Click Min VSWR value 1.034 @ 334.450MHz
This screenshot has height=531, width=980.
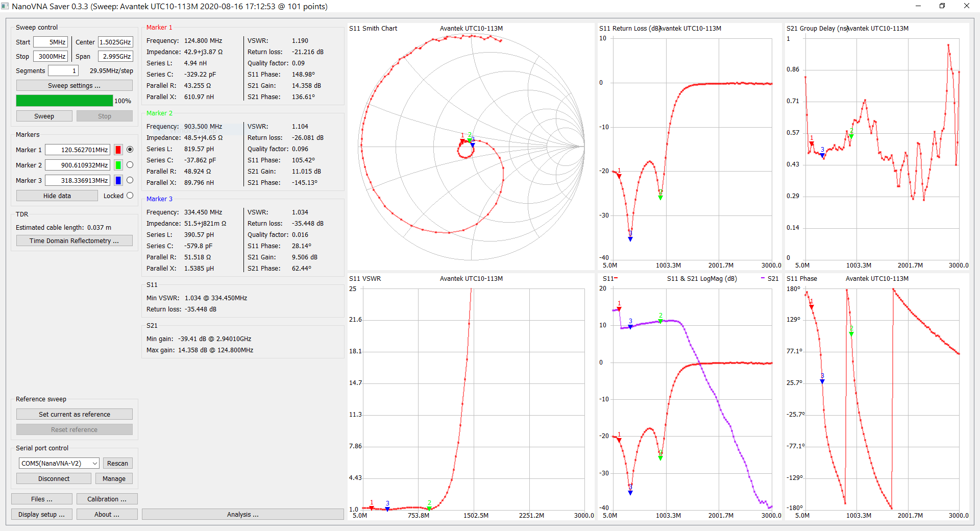click(216, 298)
